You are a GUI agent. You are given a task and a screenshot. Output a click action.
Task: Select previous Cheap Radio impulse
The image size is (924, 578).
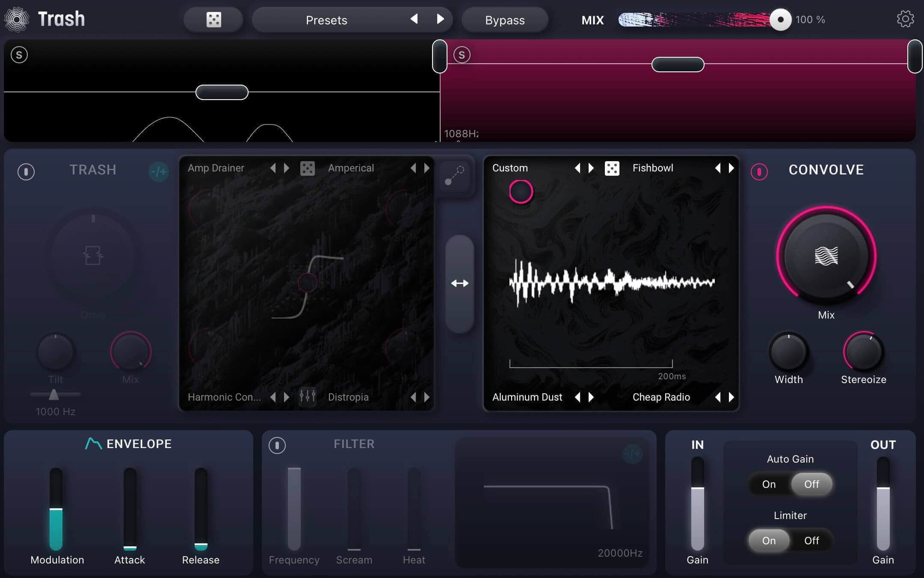(x=718, y=397)
